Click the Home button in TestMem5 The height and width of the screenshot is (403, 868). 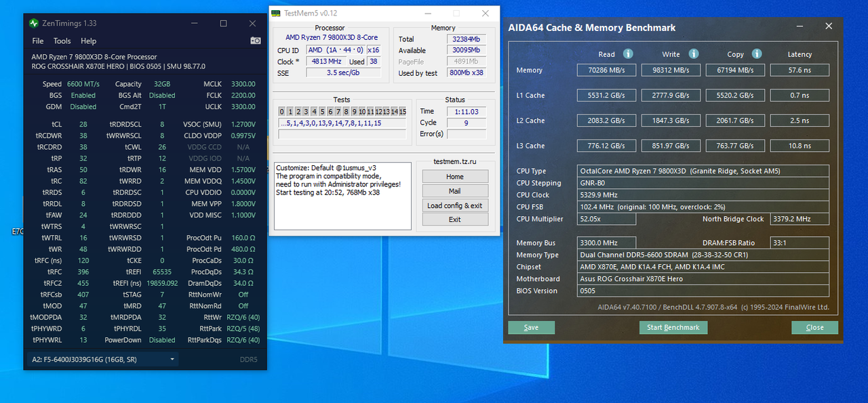pyautogui.click(x=454, y=176)
